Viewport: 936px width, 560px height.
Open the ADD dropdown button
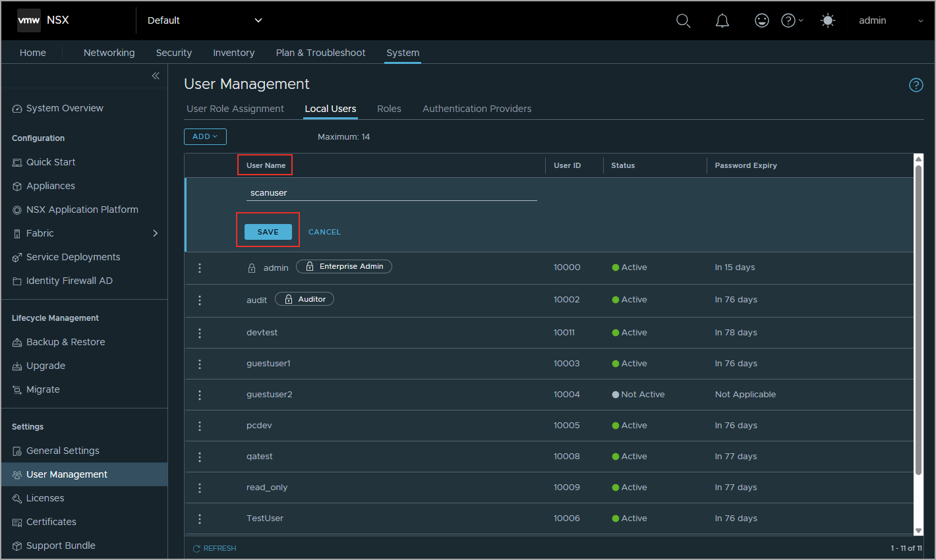pyautogui.click(x=205, y=136)
